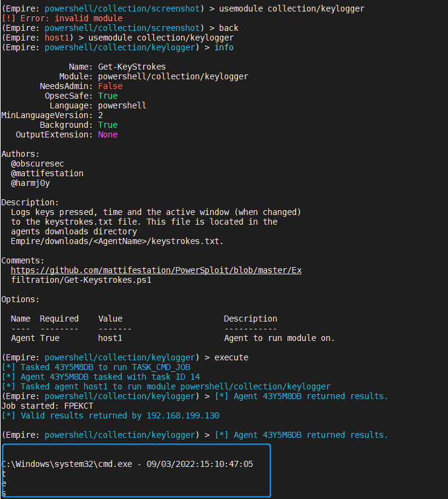The image size is (448, 499).
Task: Click the author '@mattifestation'
Action: [47, 173]
